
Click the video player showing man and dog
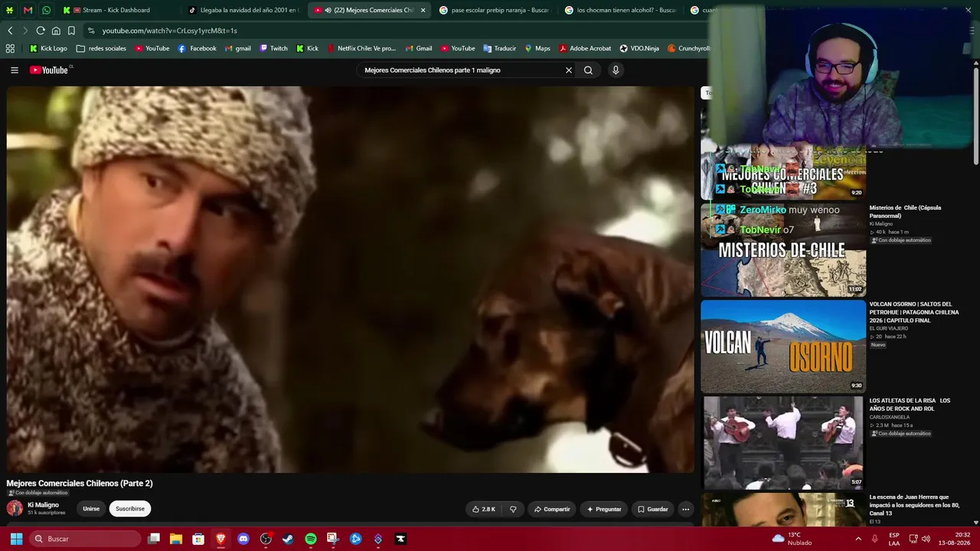[350, 279]
